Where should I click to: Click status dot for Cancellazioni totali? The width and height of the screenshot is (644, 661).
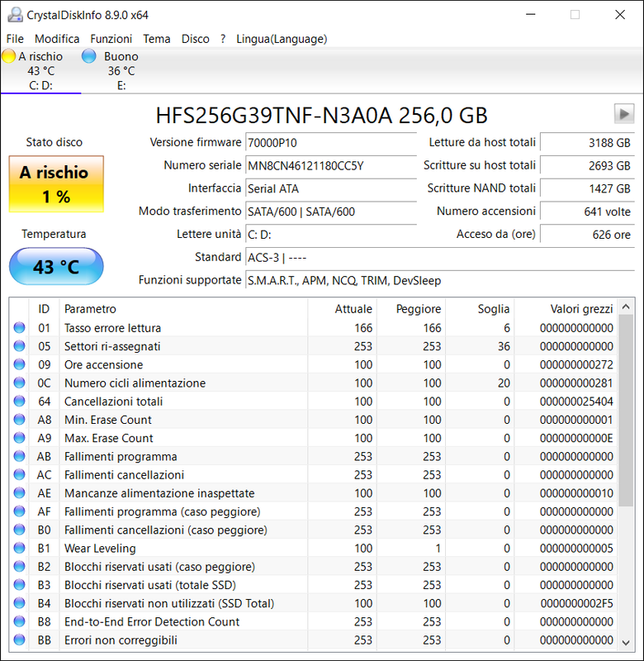pos(19,401)
